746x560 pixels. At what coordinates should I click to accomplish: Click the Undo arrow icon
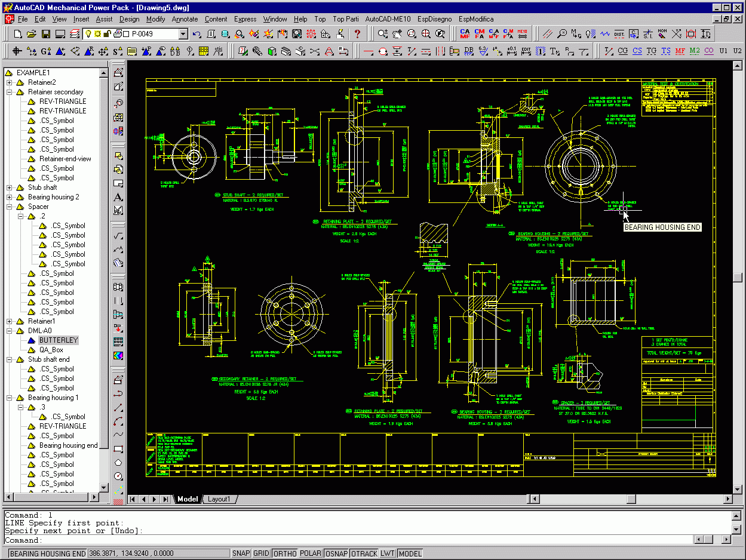196,33
